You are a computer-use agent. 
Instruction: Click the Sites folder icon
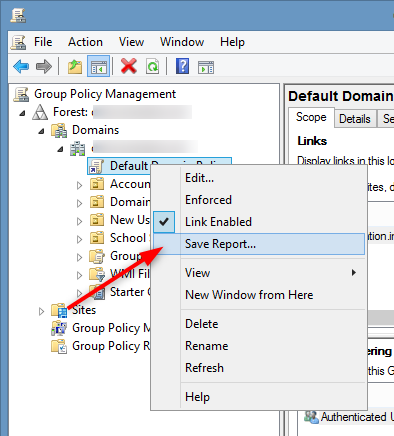[x=59, y=310]
